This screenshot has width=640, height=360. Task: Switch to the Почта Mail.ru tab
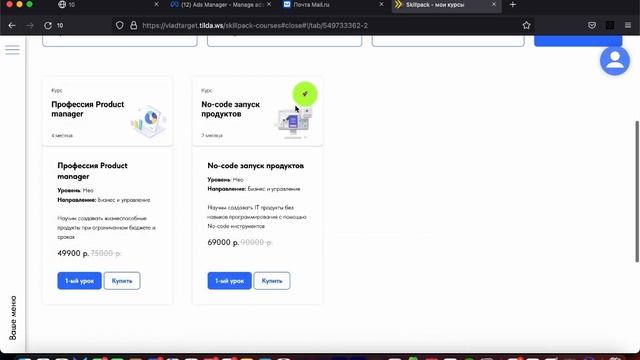click(333, 4)
